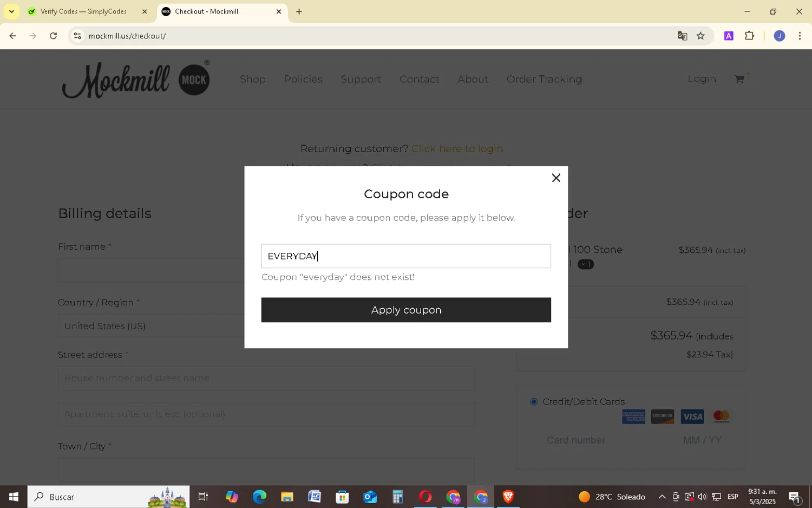812x508 pixels.
Task: Switch to Verify Codes SimplyCodes tab
Action: (x=83, y=11)
